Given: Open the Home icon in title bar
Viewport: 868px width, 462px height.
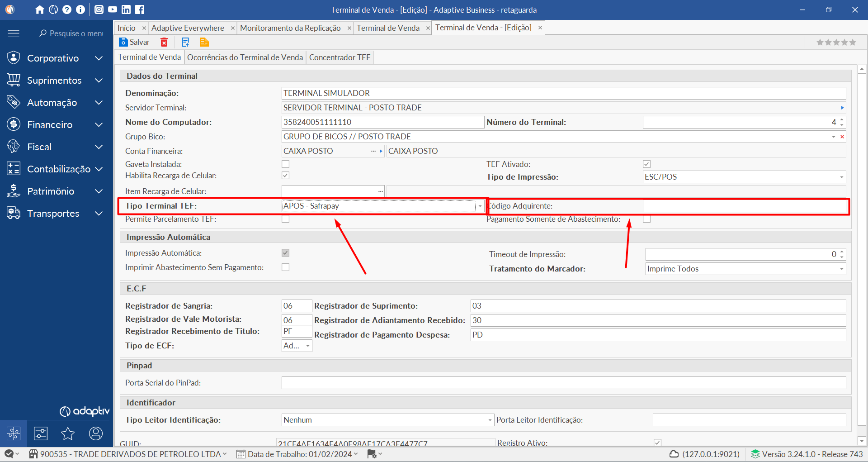Looking at the screenshot, I should coord(40,10).
